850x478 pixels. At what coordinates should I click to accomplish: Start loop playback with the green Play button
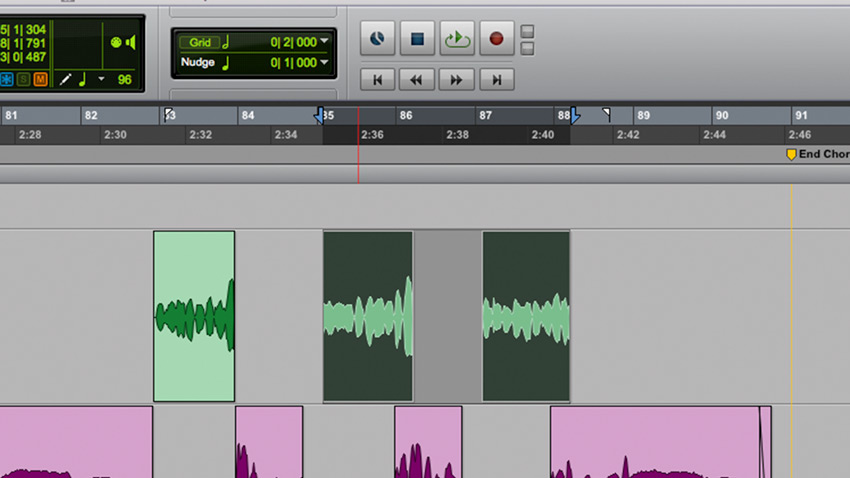[457, 38]
